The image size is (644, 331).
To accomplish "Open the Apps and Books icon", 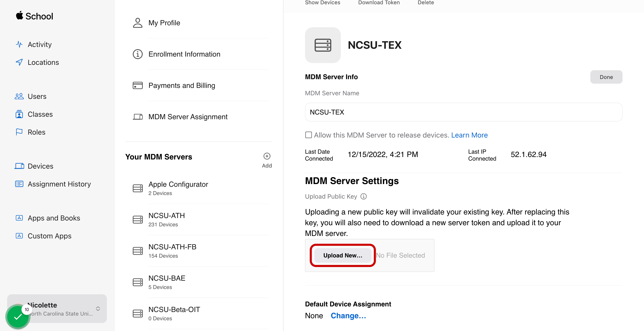I will point(19,218).
